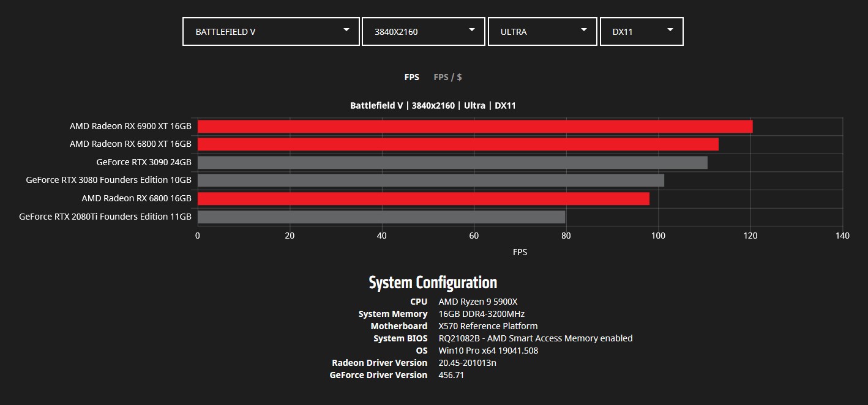The image size is (868, 405).
Task: Click the GeForce RTX 2080Ti Founders Edition label
Action: pyautogui.click(x=105, y=217)
